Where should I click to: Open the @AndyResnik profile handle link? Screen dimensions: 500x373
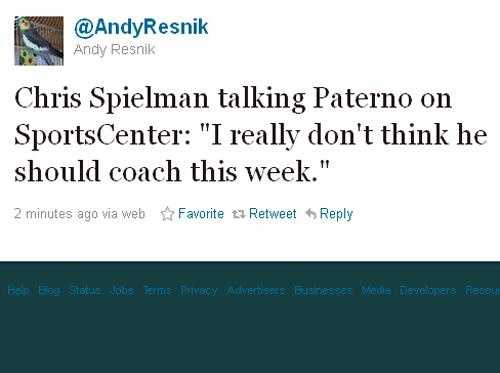point(141,27)
